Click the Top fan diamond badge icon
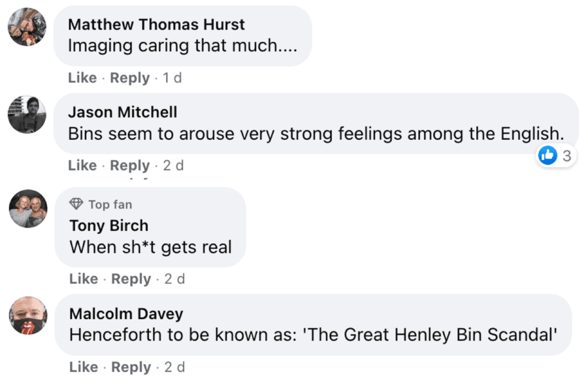588x385 pixels. click(x=76, y=205)
